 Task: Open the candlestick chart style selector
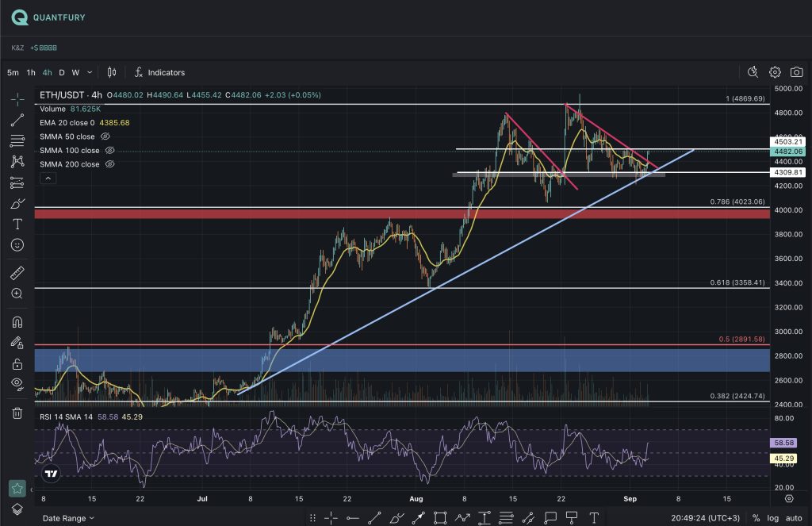(112, 72)
